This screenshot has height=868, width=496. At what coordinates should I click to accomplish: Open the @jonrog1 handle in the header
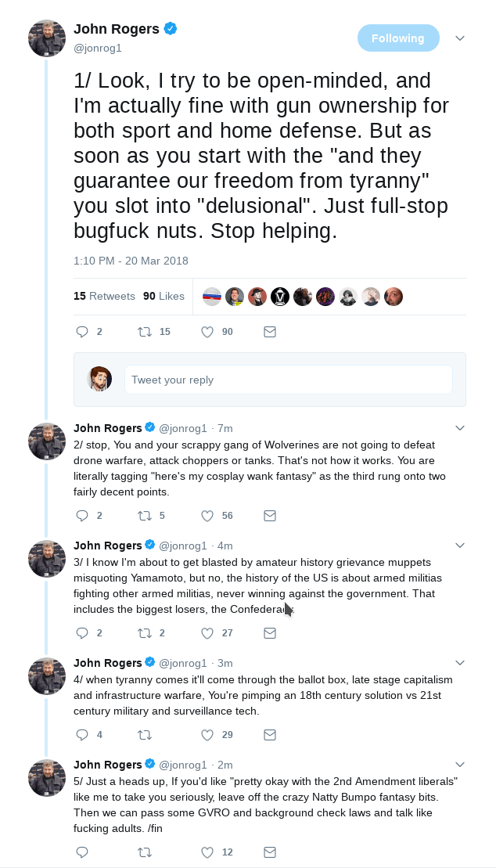98,48
